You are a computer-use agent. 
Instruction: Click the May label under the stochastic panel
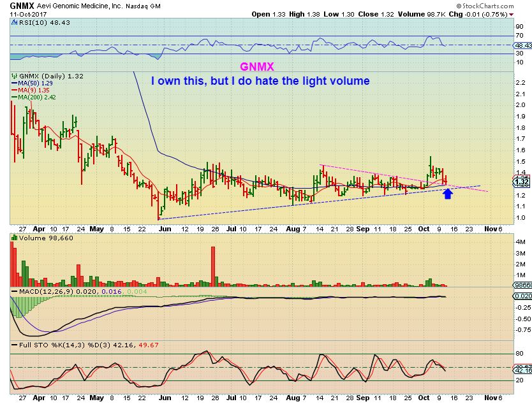point(97,398)
